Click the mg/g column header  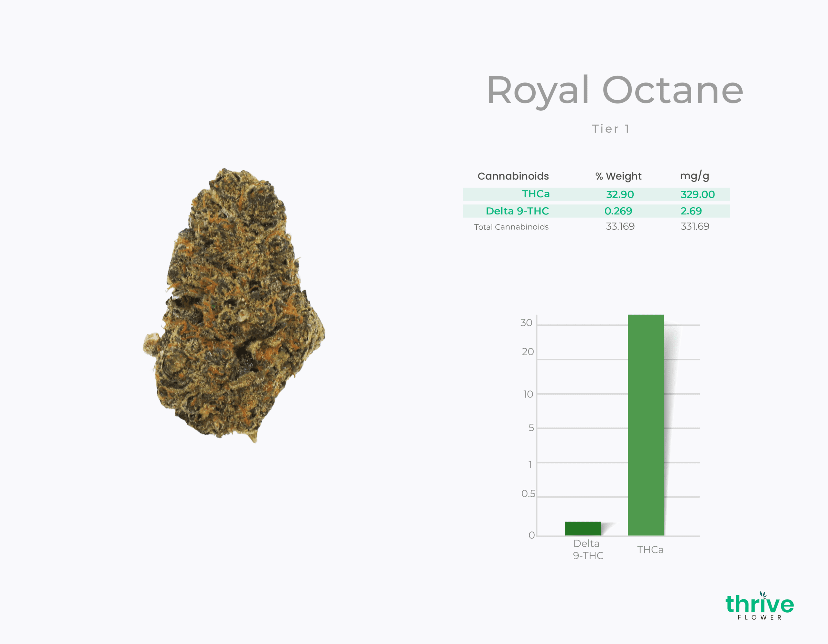pyautogui.click(x=694, y=176)
